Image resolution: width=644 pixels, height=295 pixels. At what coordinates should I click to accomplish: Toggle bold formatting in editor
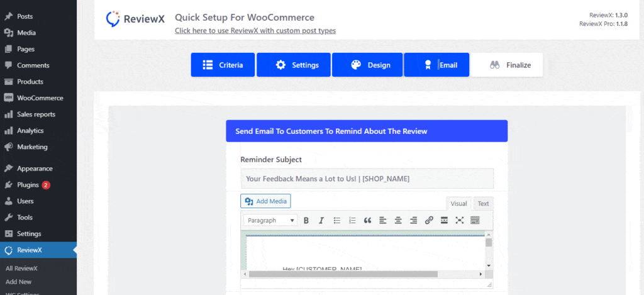click(306, 221)
